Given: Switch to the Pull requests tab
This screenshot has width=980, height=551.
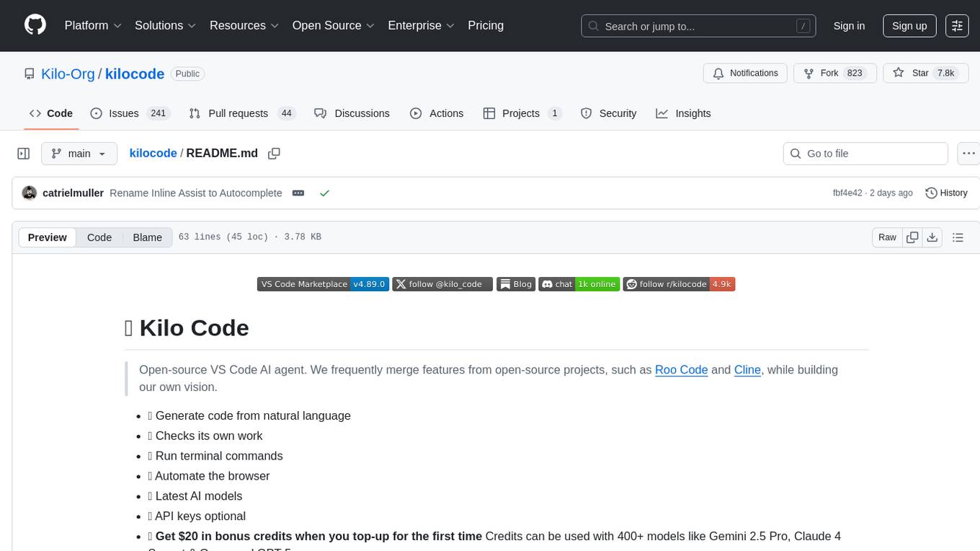Looking at the screenshot, I should point(242,113).
